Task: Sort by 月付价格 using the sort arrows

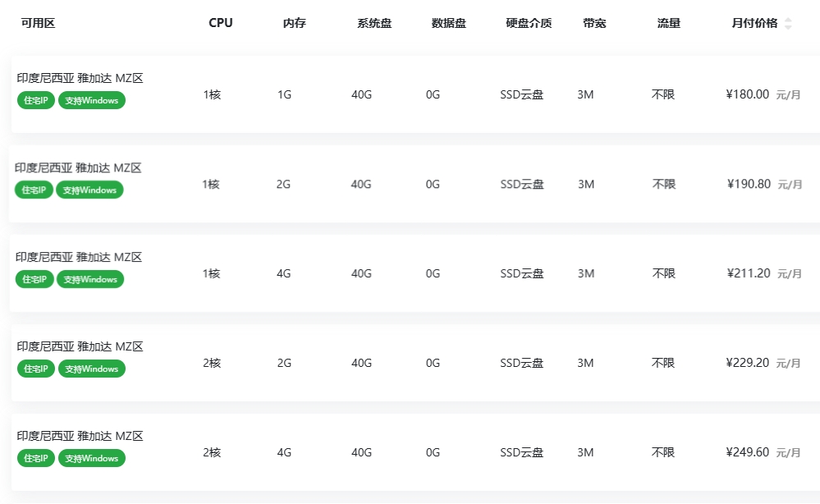Action: pos(788,24)
